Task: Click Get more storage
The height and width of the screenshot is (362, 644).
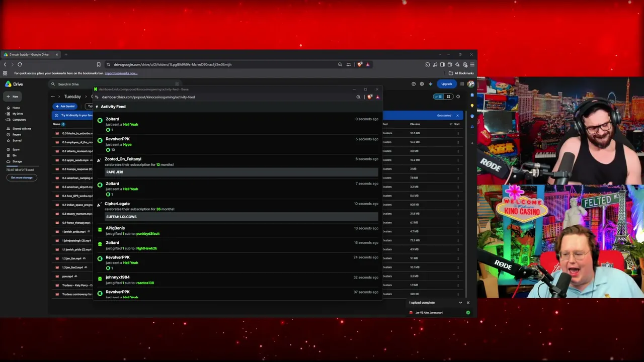Action: coord(22,177)
